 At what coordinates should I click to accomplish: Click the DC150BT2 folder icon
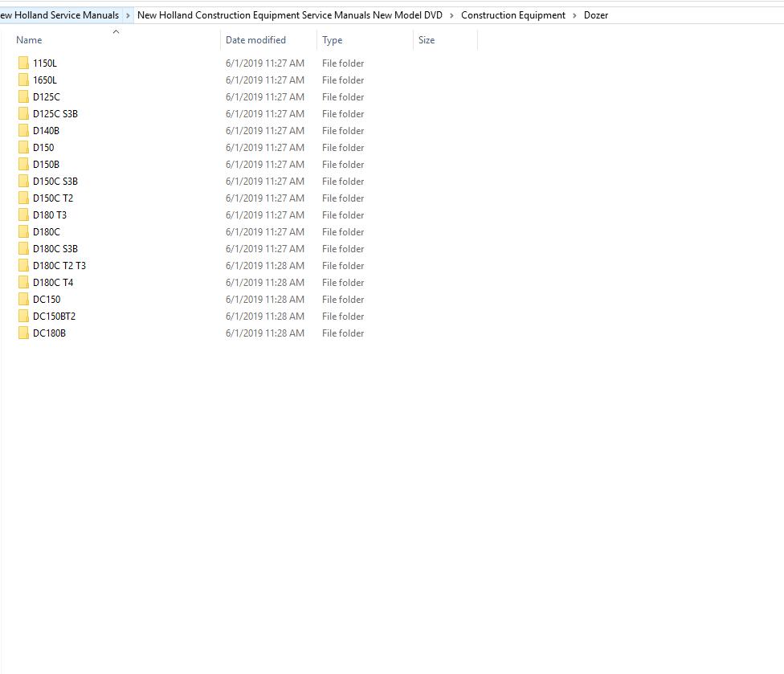(23, 316)
